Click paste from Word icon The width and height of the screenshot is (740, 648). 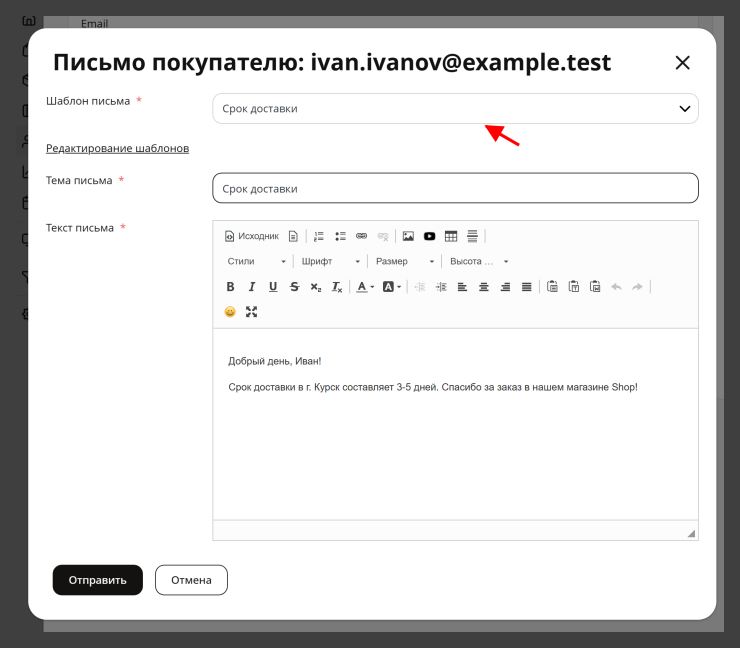click(595, 286)
